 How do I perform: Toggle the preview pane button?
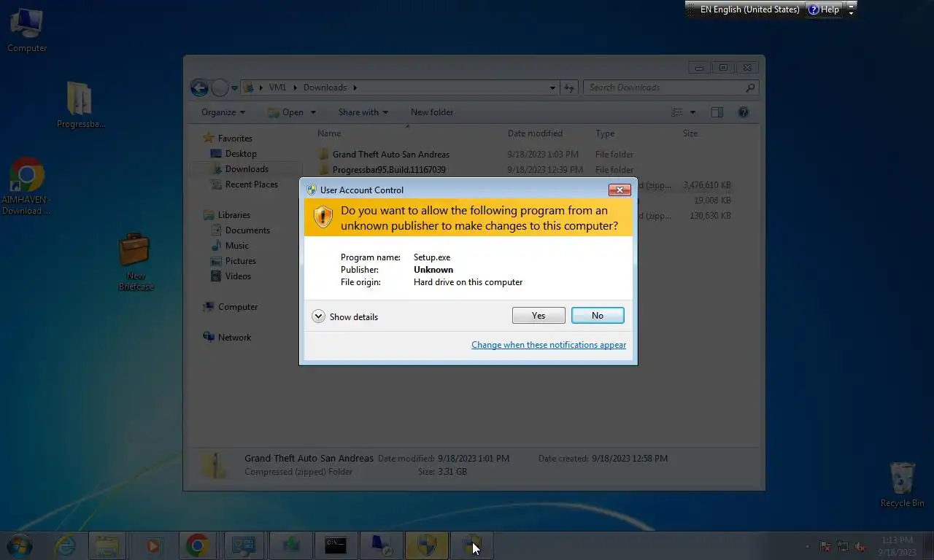coord(717,112)
